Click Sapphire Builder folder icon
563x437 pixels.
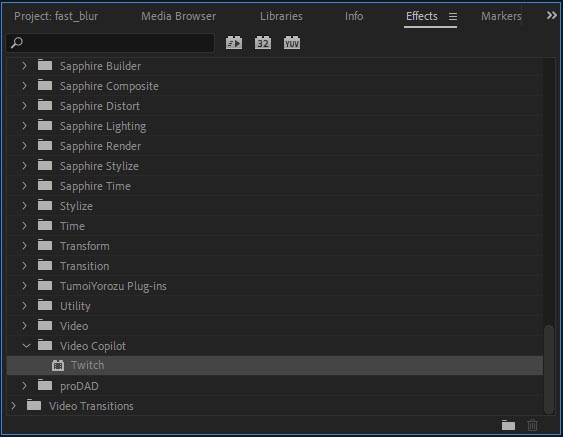pos(45,65)
